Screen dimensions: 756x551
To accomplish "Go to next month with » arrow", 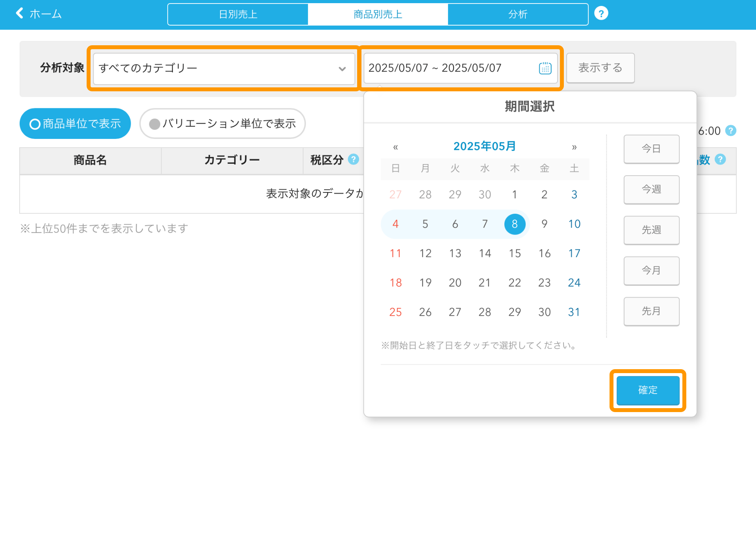I will point(574,147).
